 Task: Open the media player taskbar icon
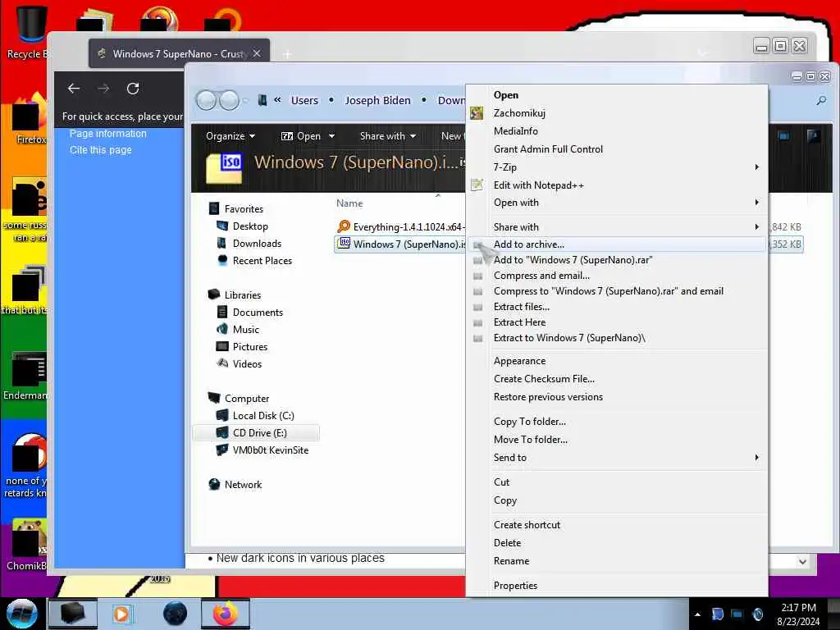(121, 614)
